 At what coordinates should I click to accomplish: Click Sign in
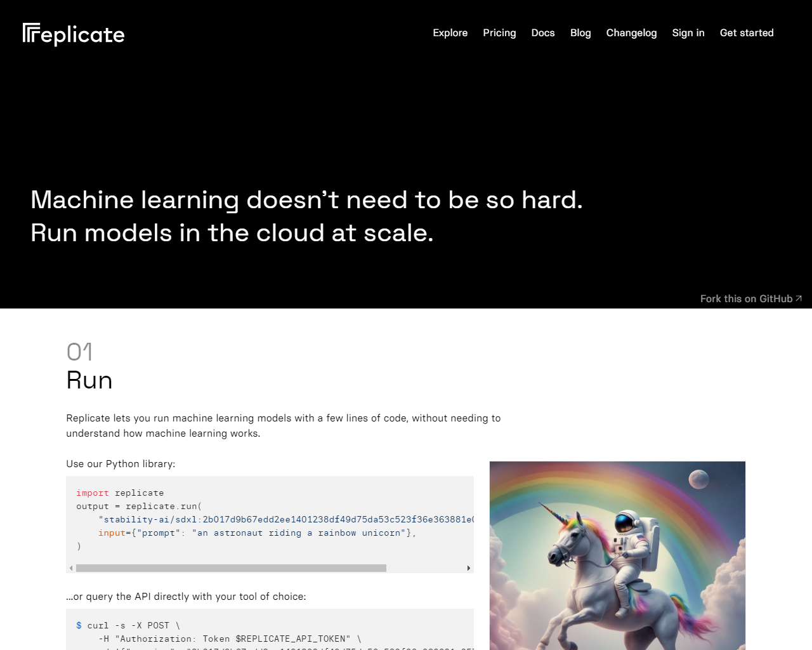tap(688, 33)
